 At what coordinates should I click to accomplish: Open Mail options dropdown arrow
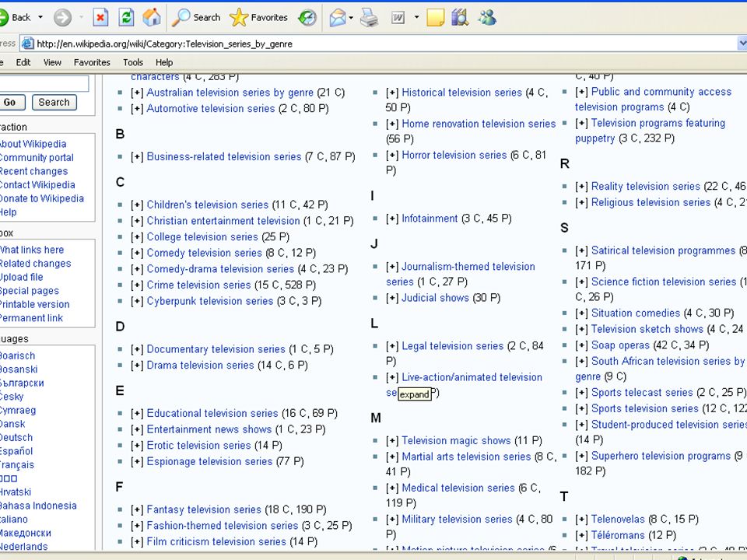(x=351, y=18)
